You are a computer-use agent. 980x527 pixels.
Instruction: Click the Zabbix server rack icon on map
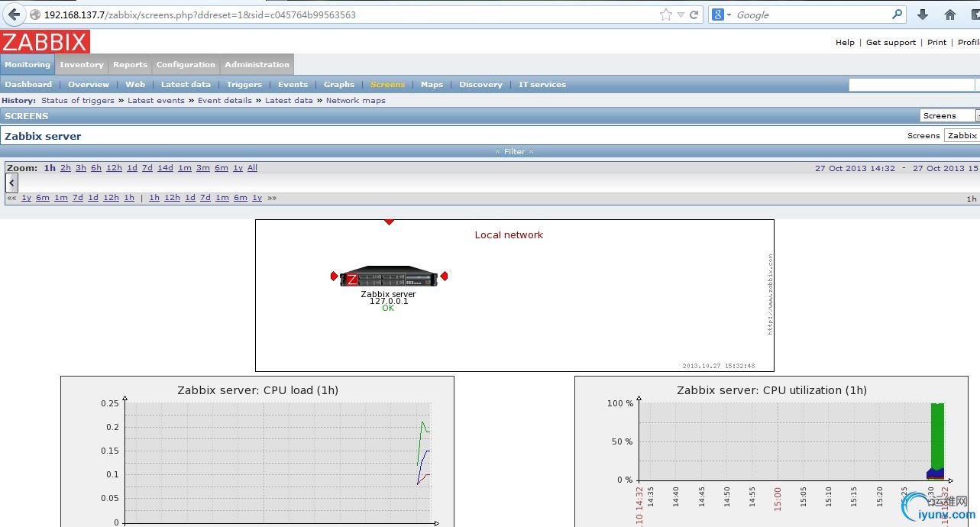pos(389,276)
